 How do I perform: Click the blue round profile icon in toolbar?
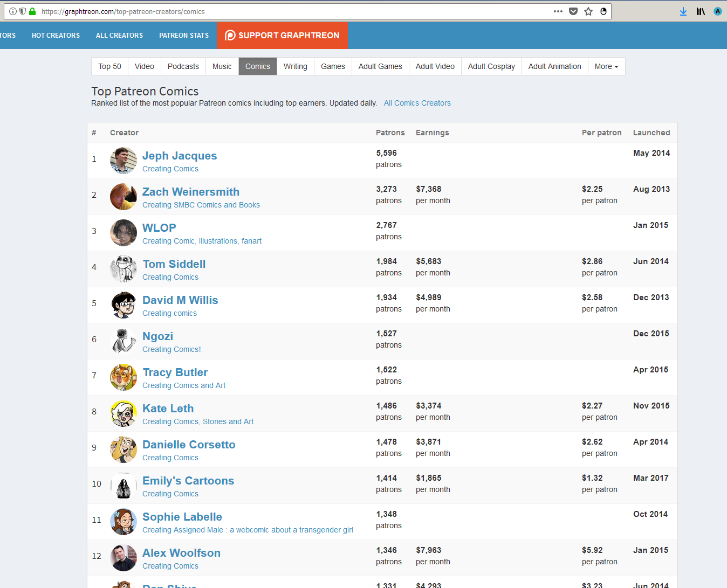718,11
